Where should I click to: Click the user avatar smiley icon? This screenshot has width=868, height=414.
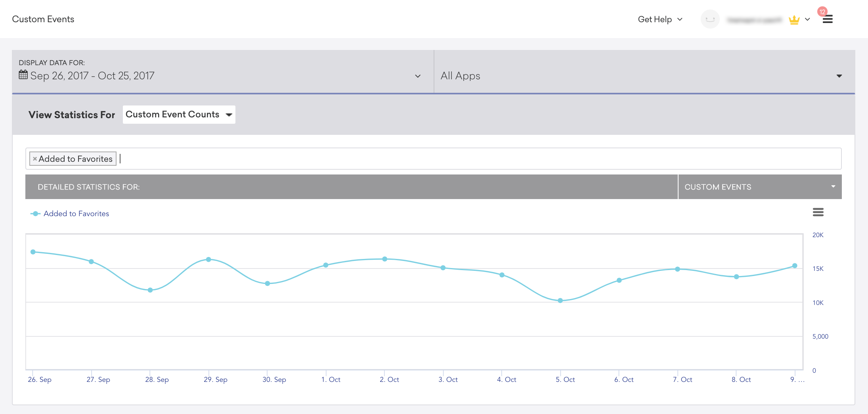[x=710, y=19]
